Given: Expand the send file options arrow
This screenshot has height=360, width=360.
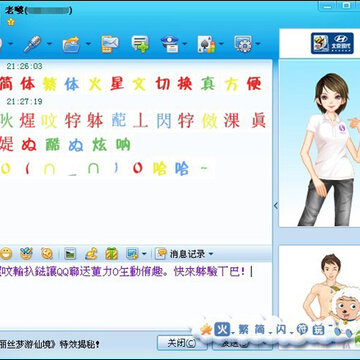Looking at the screenshot, I should tap(88, 44).
